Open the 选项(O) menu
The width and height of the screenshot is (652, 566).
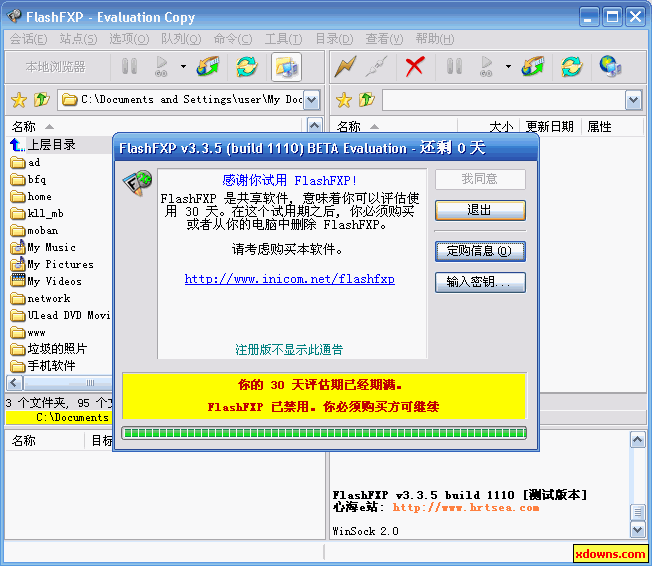129,39
